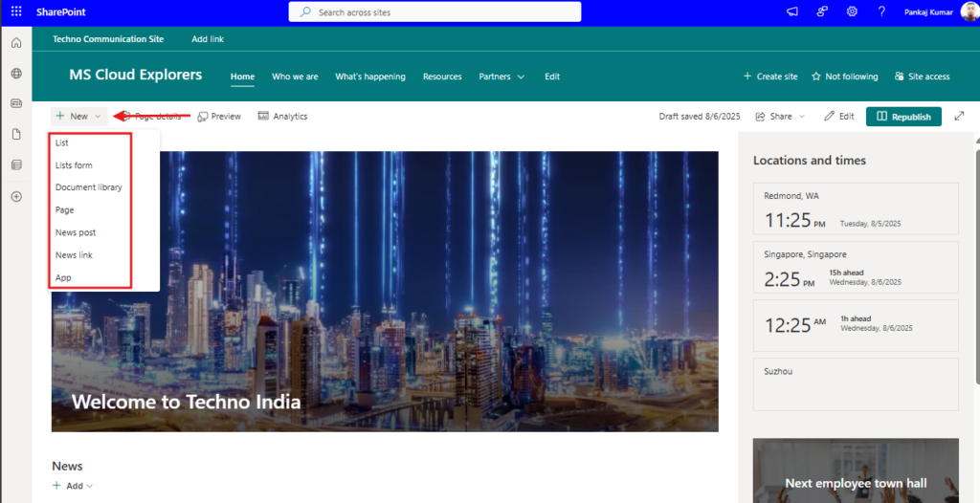Click Add link in hub navigation
This screenshot has height=503, width=980.
tap(208, 39)
